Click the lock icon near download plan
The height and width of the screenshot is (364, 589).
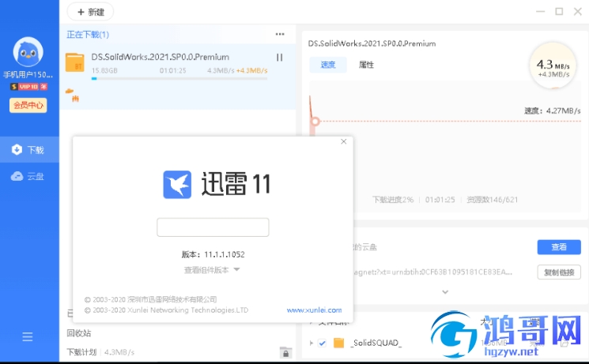point(286,352)
